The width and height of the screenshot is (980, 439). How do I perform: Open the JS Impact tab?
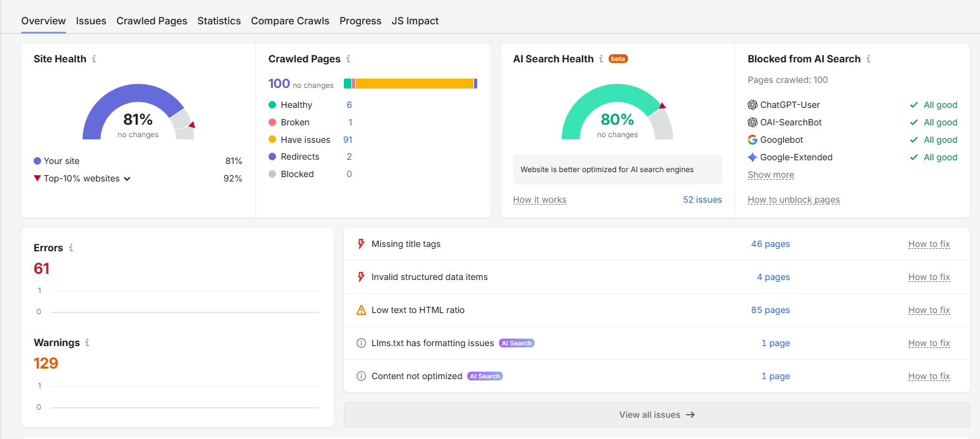[416, 21]
